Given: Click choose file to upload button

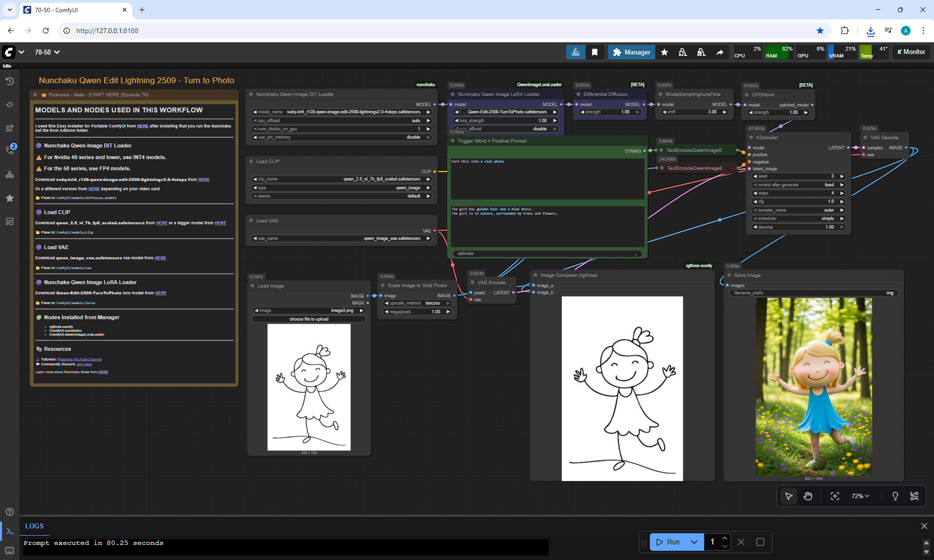Looking at the screenshot, I should (x=309, y=319).
